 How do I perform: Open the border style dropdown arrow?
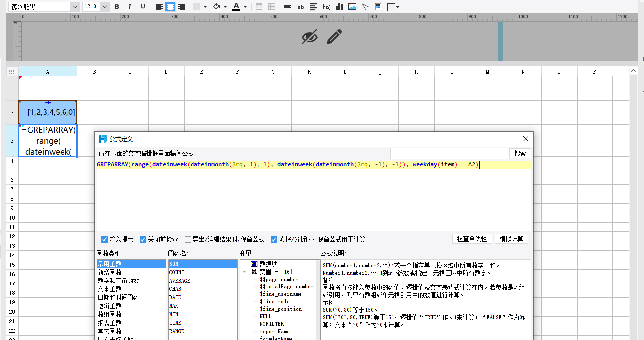pyautogui.click(x=205, y=7)
